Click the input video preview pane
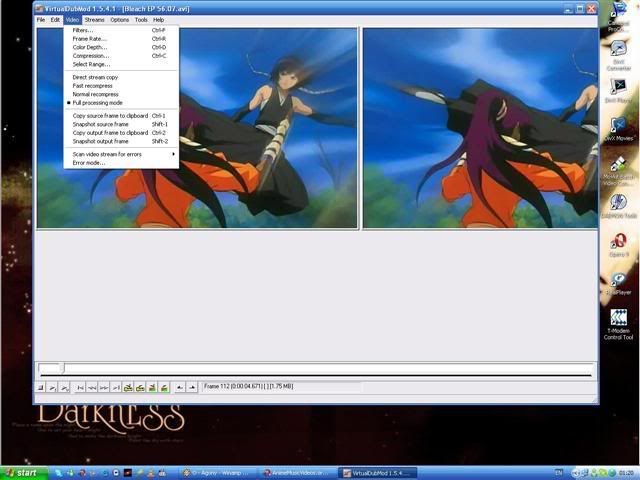The height and width of the screenshot is (480, 640). click(x=197, y=128)
